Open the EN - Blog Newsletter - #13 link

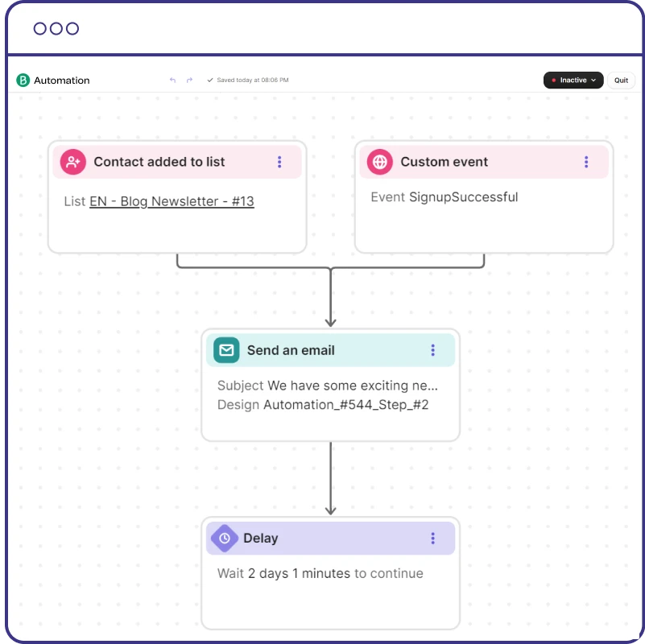[172, 201]
